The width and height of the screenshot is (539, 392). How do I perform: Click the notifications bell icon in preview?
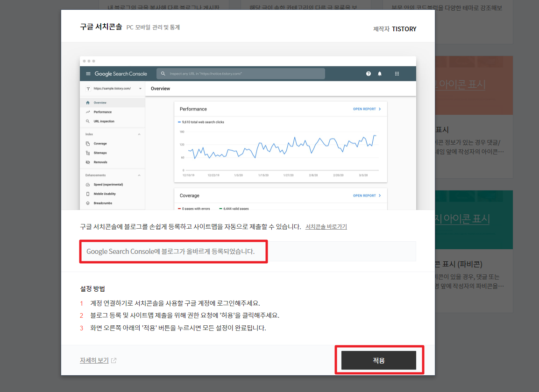pos(380,74)
